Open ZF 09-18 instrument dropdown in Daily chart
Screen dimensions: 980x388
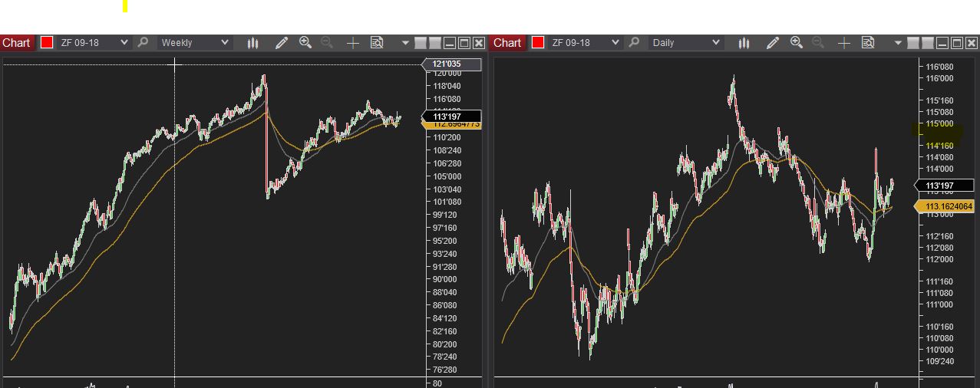585,43
